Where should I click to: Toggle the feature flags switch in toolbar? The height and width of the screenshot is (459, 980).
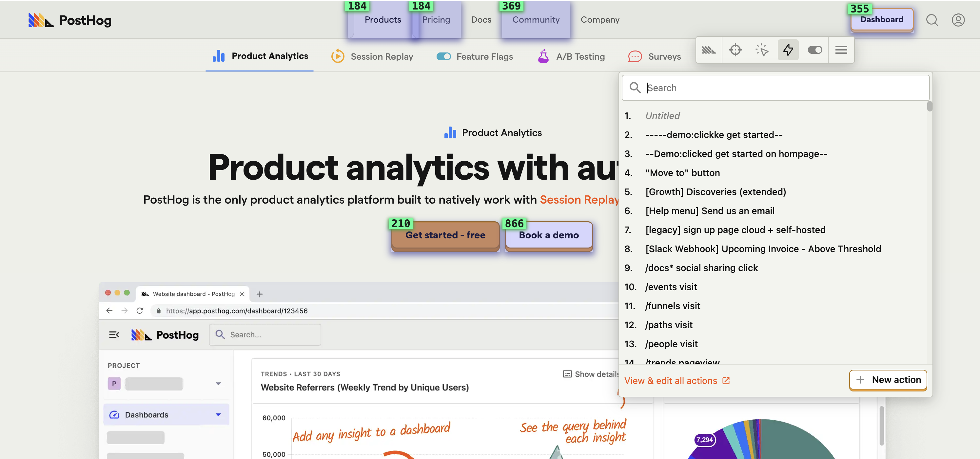point(814,50)
